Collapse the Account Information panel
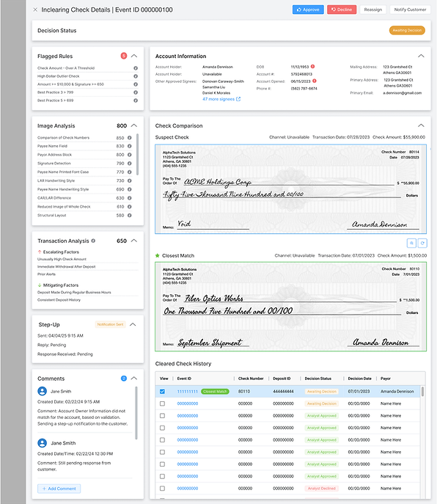The height and width of the screenshot is (504, 437). coord(421,56)
